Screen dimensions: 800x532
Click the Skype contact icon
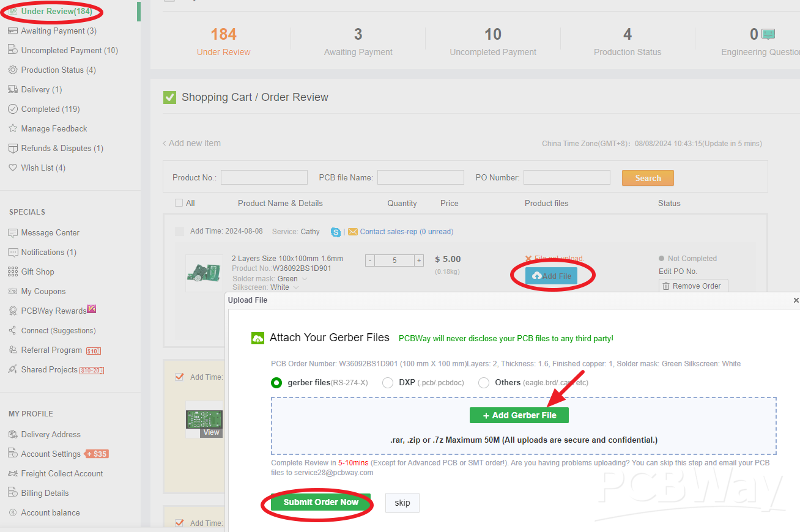point(336,232)
